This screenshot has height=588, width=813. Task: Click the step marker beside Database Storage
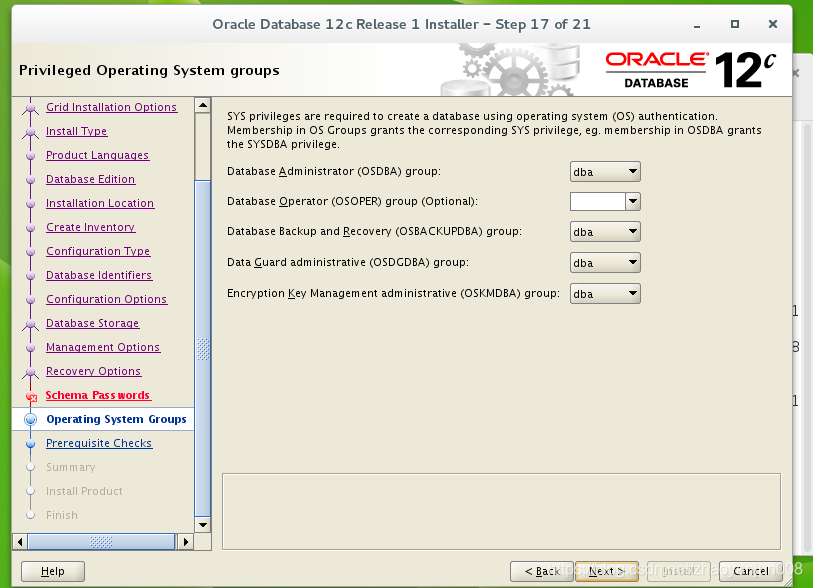tap(31, 324)
